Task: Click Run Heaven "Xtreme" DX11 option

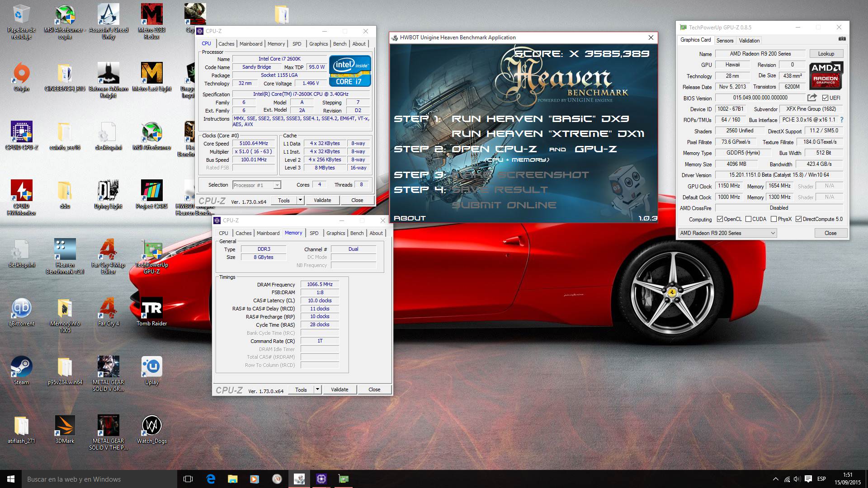Action: point(548,134)
